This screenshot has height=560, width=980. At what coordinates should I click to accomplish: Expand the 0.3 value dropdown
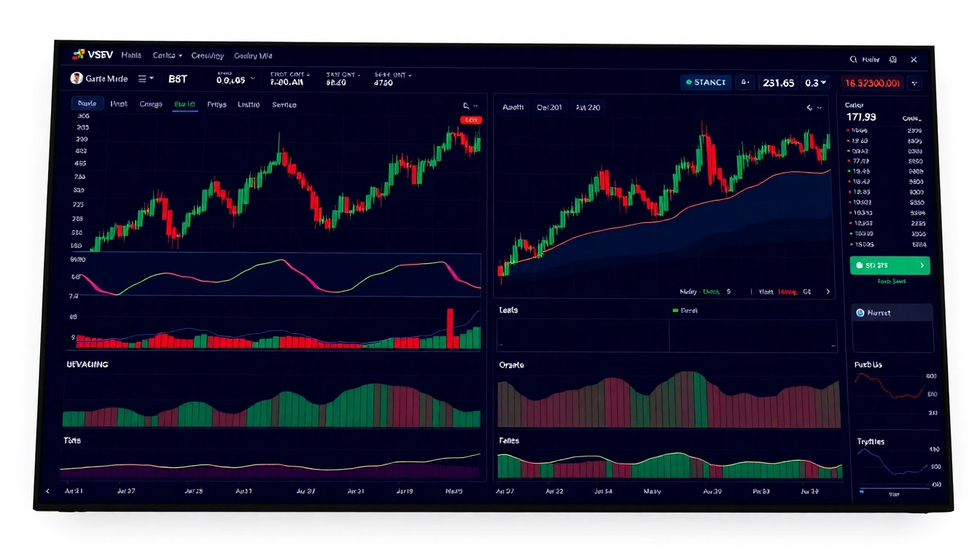click(x=815, y=83)
